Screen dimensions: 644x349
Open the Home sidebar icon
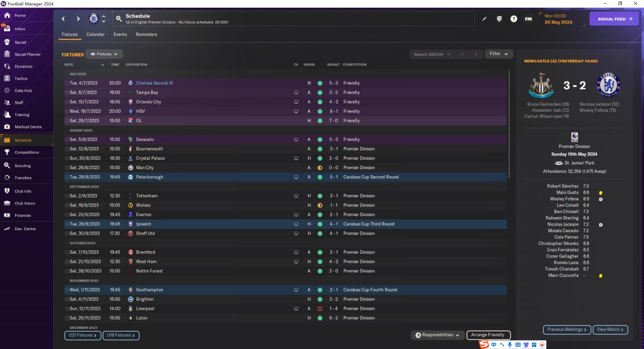tap(7, 16)
